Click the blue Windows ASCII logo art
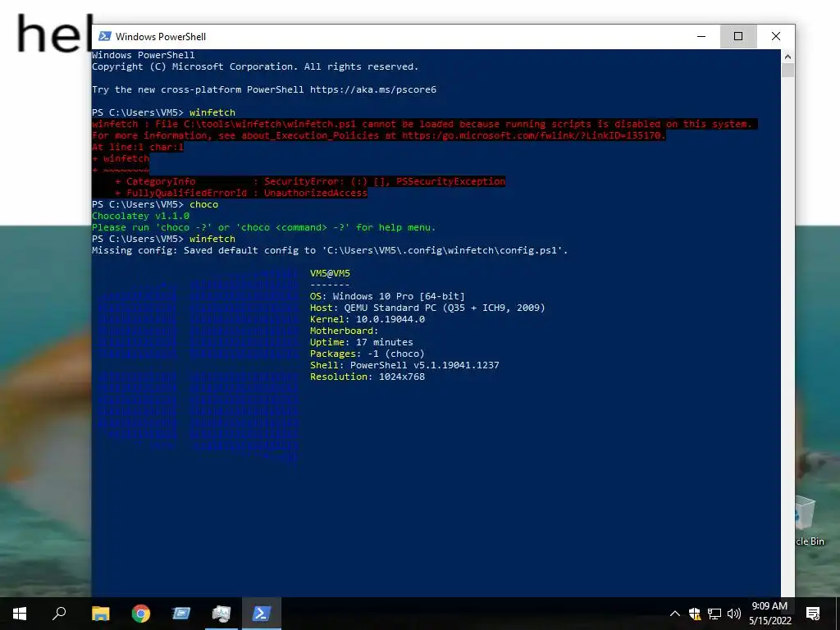The image size is (840, 630). pos(198,365)
